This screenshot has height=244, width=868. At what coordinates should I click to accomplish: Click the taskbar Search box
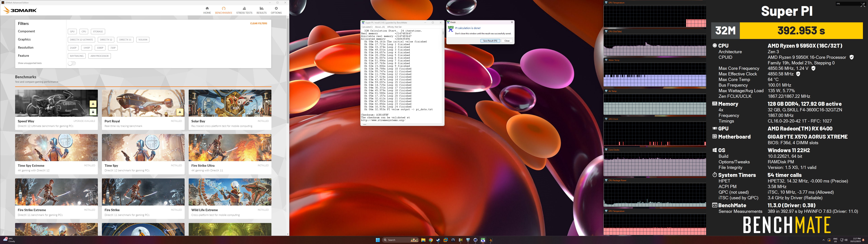coord(401,240)
